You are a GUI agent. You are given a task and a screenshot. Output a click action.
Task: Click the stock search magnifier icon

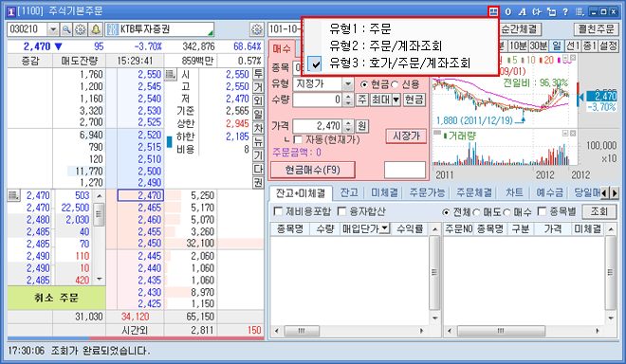[x=66, y=29]
